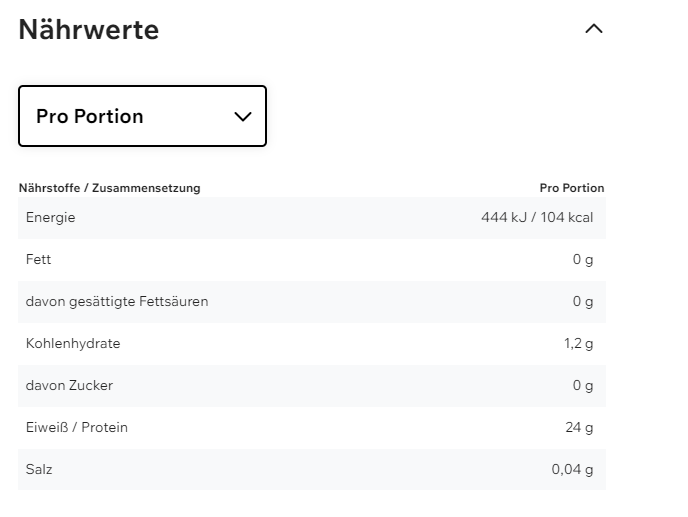Viewport: 688px width, 517px height.
Task: Click the 0 g value for Fett
Action: 583,259
